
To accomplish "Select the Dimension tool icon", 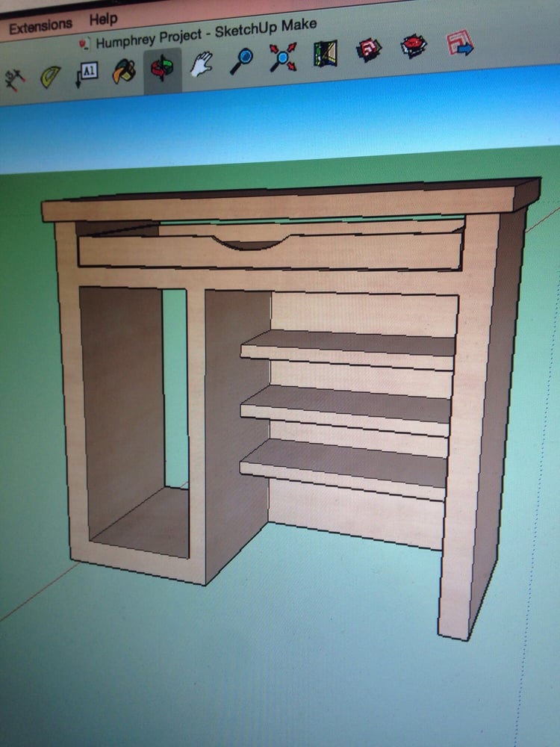I will pyautogui.click(x=14, y=79).
